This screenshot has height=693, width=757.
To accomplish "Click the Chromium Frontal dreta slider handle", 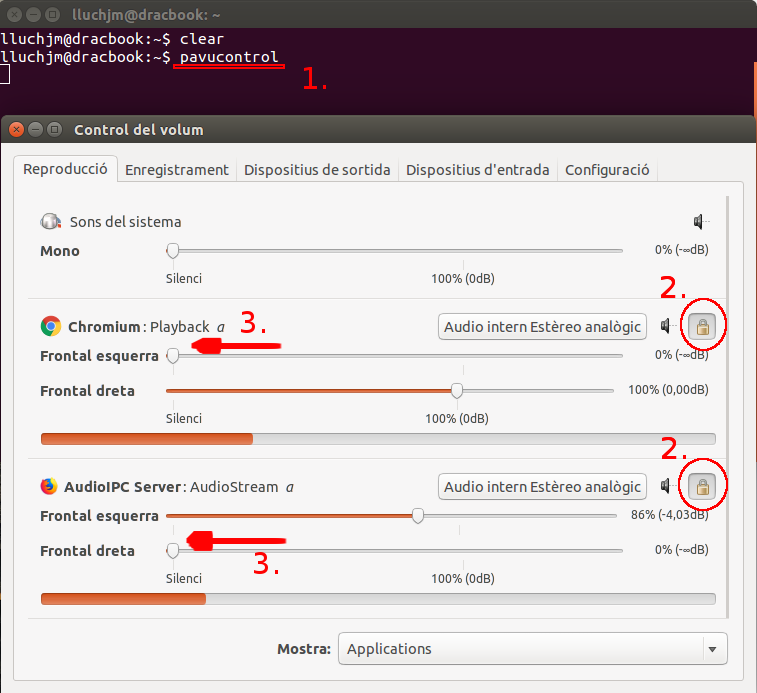I will point(457,390).
